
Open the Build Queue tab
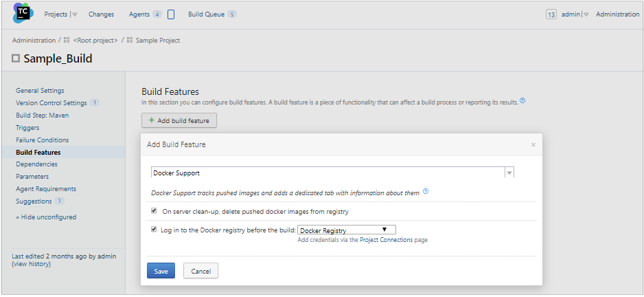coord(207,14)
